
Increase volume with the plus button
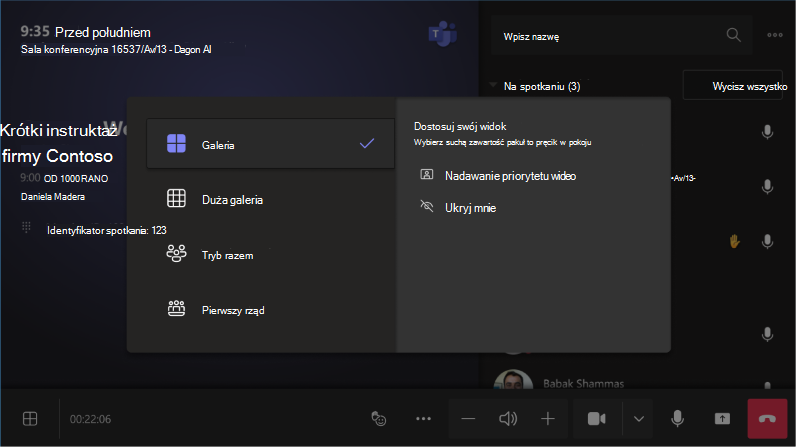coord(548,419)
